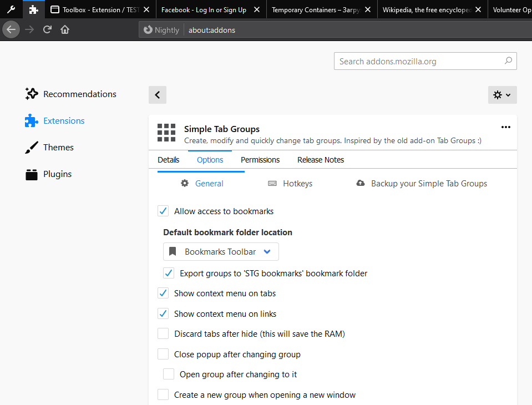
Task: Open the three-dots menu for Simple Tab Groups
Action: [x=505, y=127]
